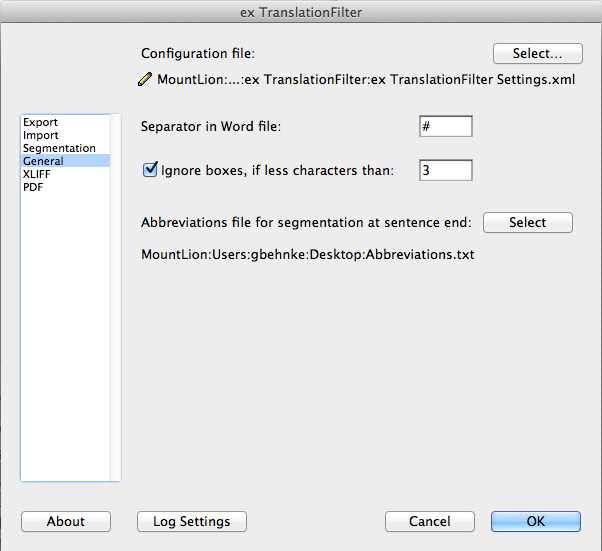This screenshot has width=602, height=551.
Task: Switch to the XLIFF settings category
Action: [65, 174]
